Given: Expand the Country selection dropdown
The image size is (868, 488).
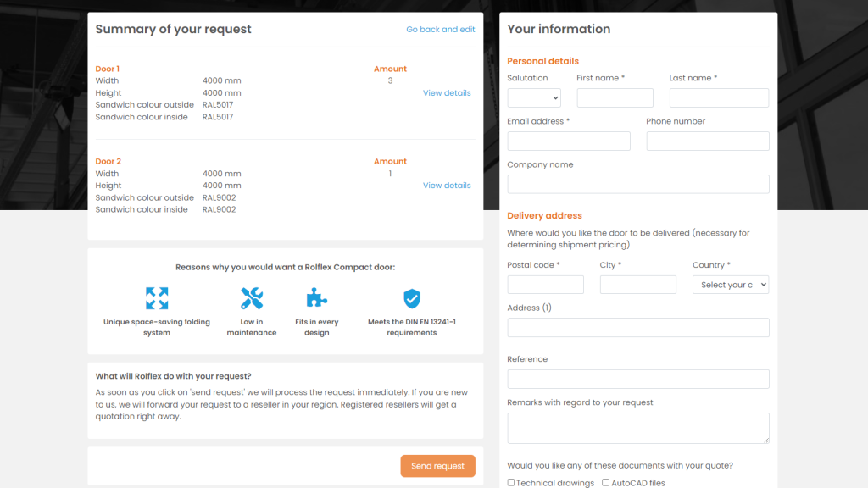Looking at the screenshot, I should click(x=730, y=285).
